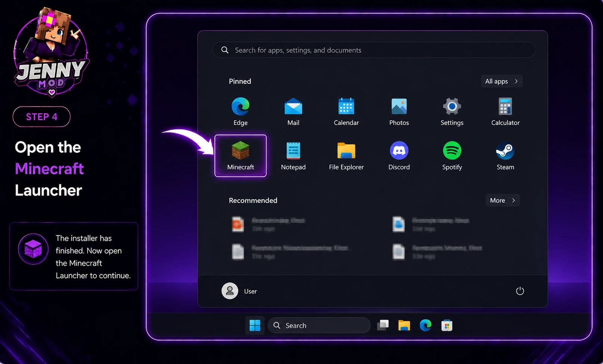The width and height of the screenshot is (603, 364).
Task: Open the bottom-left recommended file
Action: tap(291, 252)
